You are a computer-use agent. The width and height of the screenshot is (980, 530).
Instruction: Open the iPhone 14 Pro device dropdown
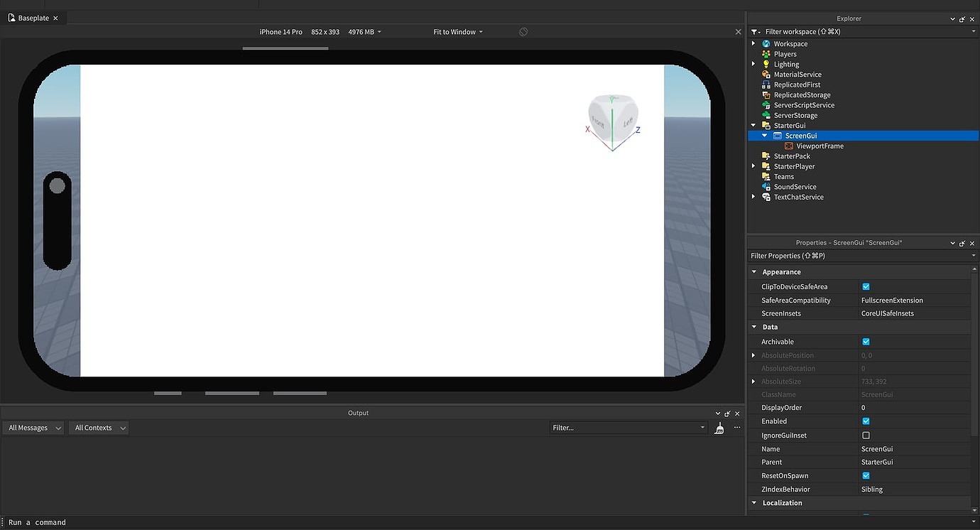(281, 31)
